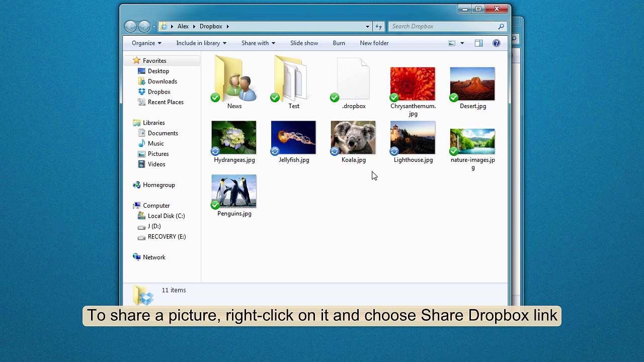The image size is (644, 362).
Task: Click the Music library icon
Action: (x=142, y=144)
